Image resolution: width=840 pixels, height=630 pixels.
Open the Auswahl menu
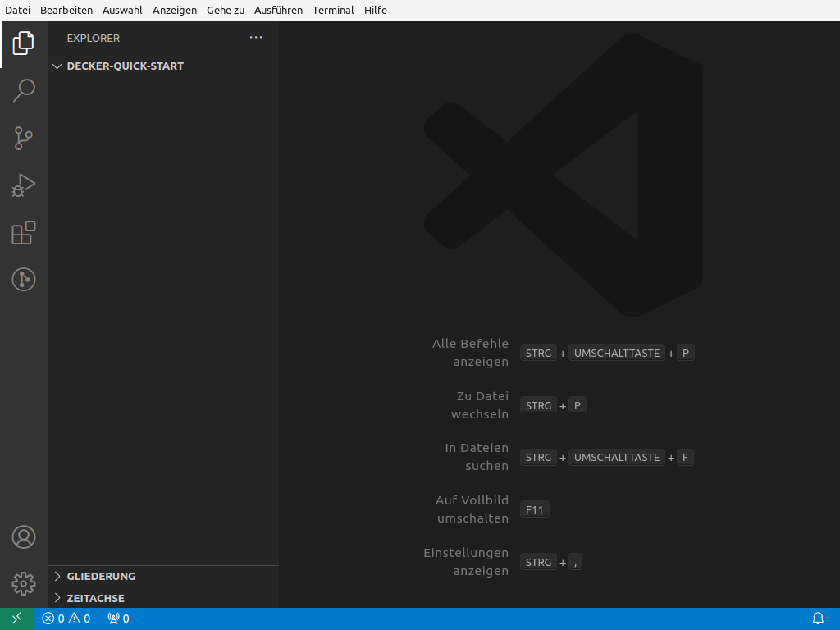click(122, 10)
